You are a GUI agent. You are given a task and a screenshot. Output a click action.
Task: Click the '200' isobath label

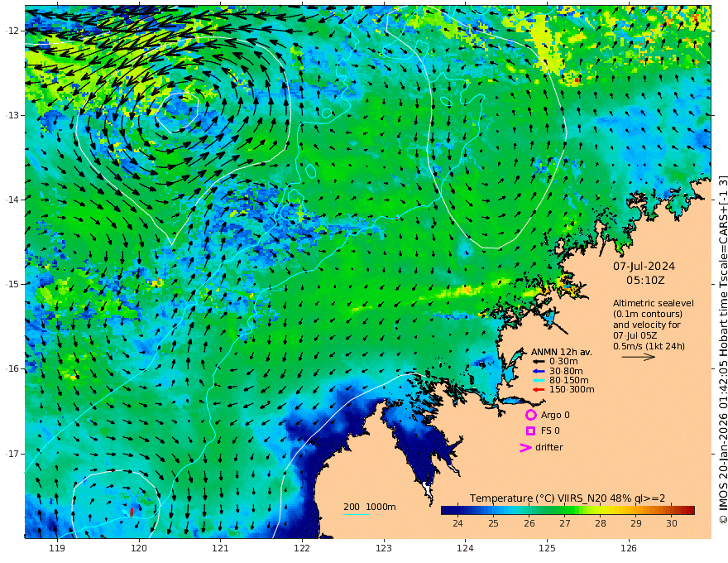click(x=351, y=507)
